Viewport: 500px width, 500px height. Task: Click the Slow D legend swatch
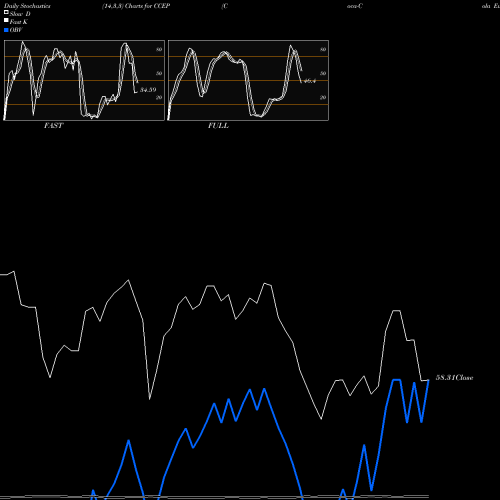6,12
